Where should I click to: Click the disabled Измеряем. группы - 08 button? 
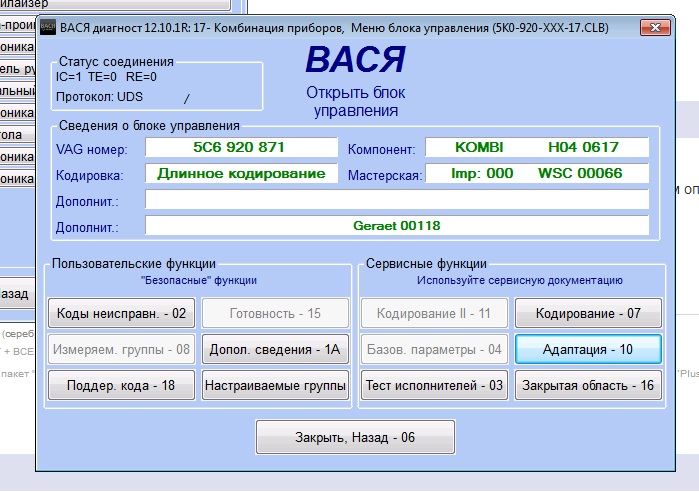click(x=121, y=349)
